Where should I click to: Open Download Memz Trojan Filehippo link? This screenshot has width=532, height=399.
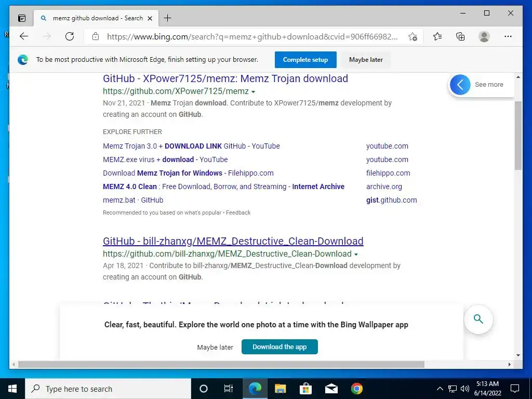point(188,173)
